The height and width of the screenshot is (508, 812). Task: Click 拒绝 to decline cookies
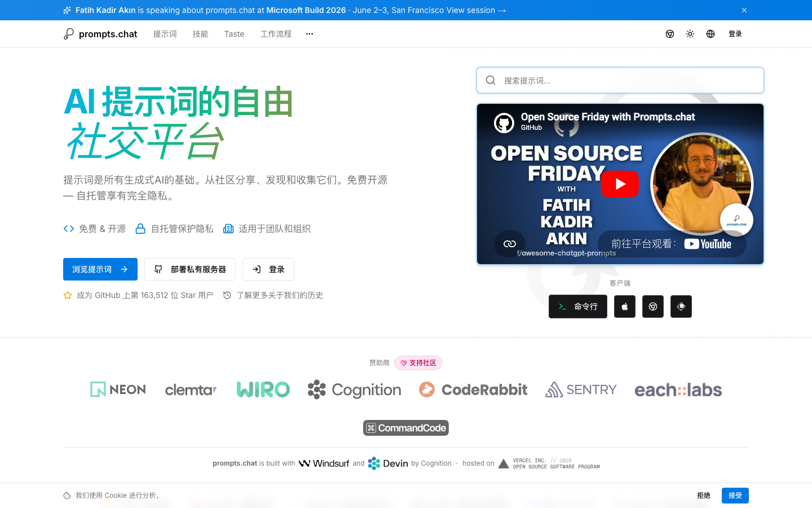point(704,496)
